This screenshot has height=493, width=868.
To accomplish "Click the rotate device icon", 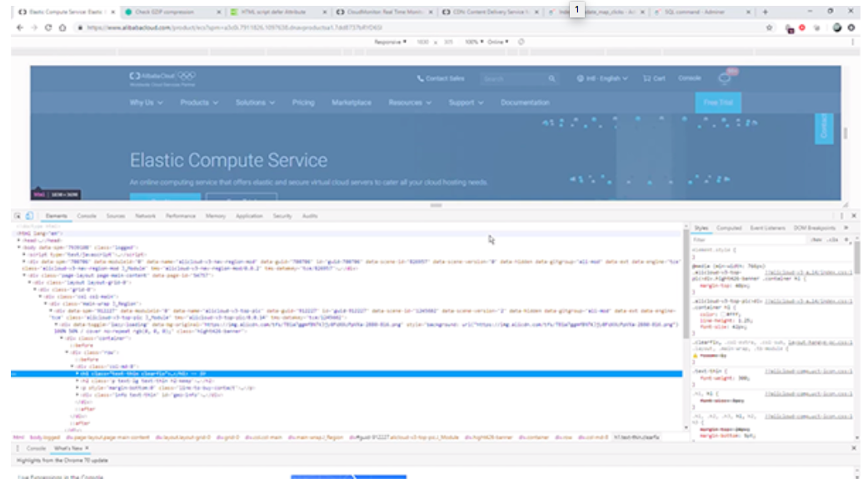I will point(521,42).
